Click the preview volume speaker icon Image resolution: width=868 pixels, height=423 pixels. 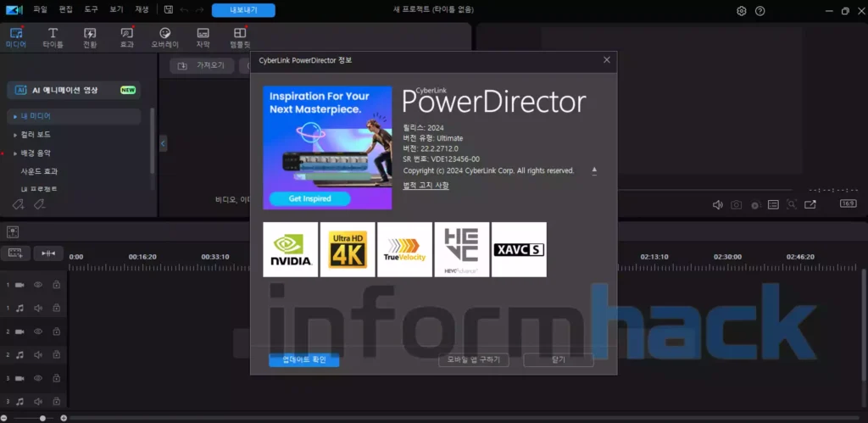717,205
